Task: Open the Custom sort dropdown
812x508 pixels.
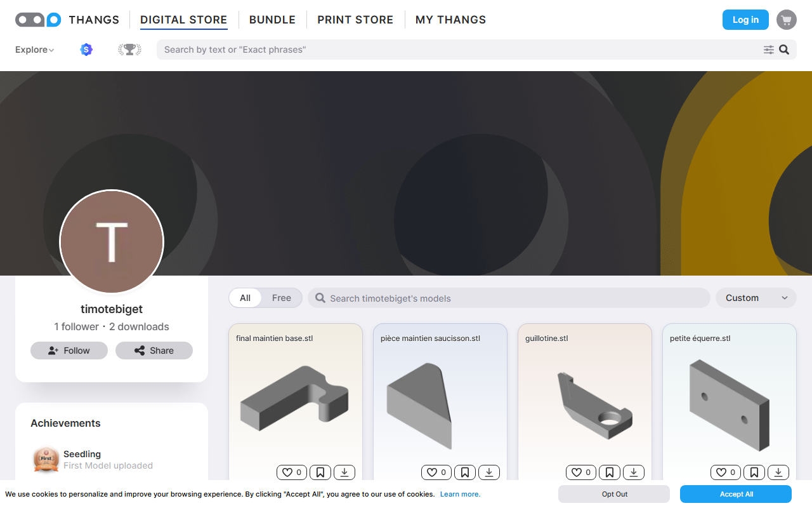Action: tap(756, 298)
